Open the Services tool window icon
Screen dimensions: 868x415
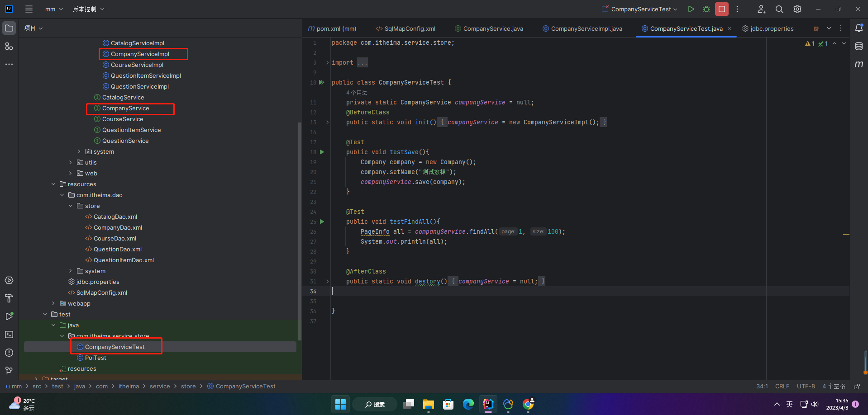[9, 280]
